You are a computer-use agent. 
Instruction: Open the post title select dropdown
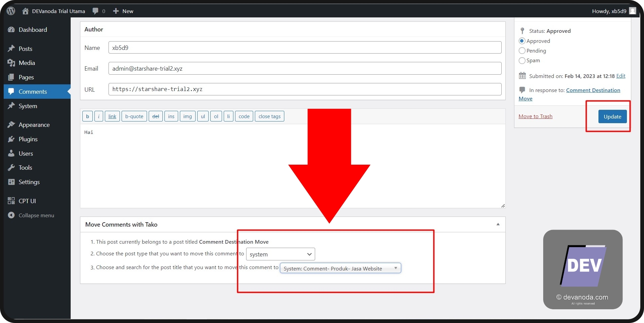(341, 268)
